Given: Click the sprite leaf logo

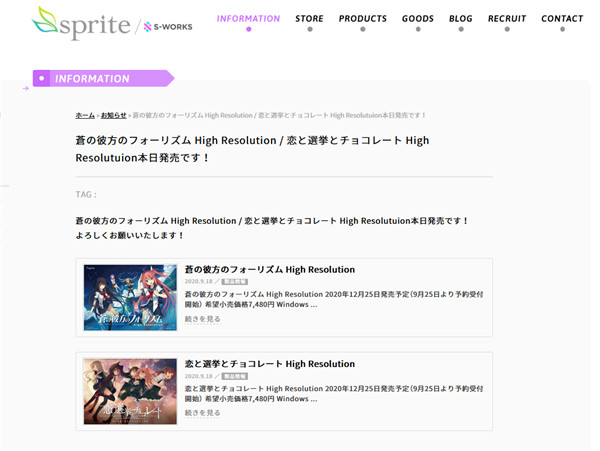Looking at the screenshot, I should point(81,23).
